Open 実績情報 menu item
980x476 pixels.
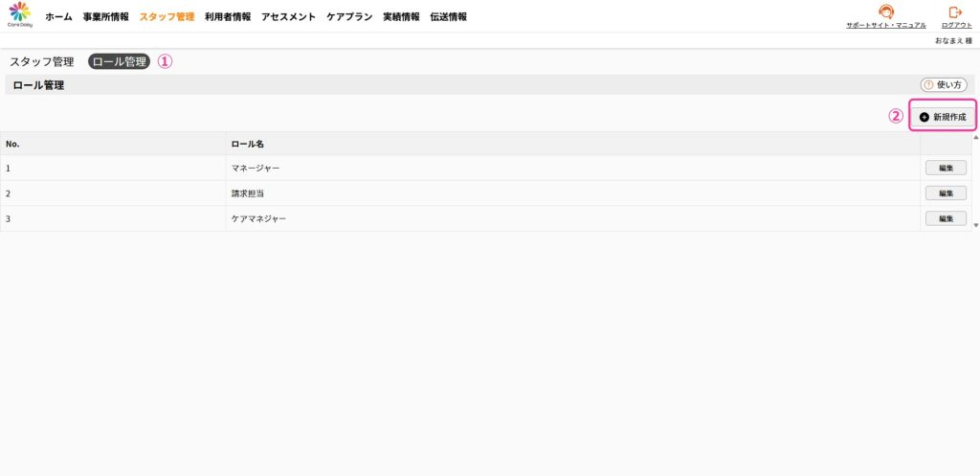point(401,17)
